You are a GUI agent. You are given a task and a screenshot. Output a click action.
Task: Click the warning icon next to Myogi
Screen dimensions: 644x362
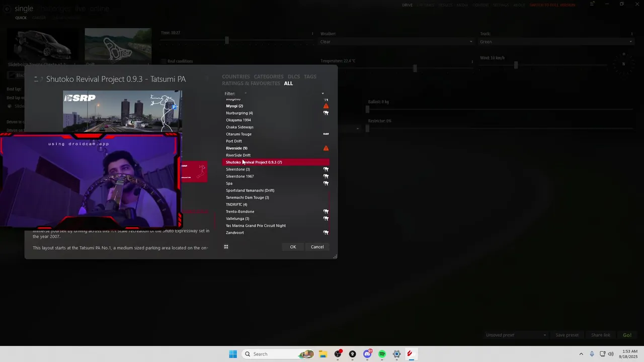tap(326, 106)
